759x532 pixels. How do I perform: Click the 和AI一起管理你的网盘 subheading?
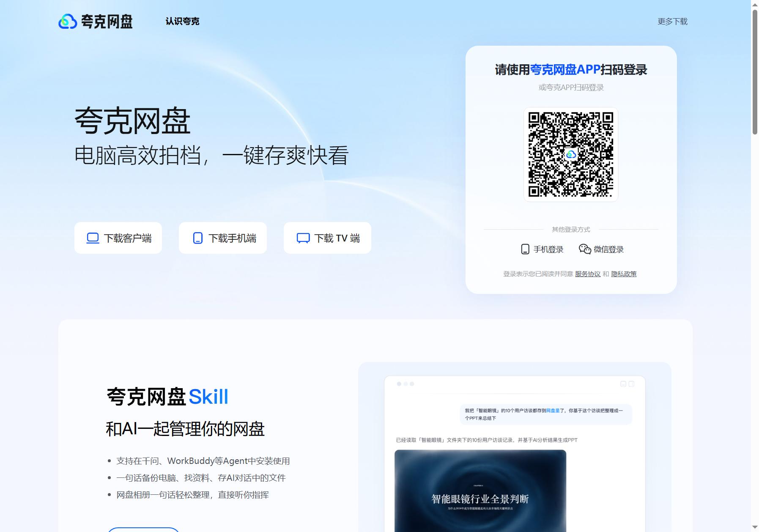tap(185, 429)
